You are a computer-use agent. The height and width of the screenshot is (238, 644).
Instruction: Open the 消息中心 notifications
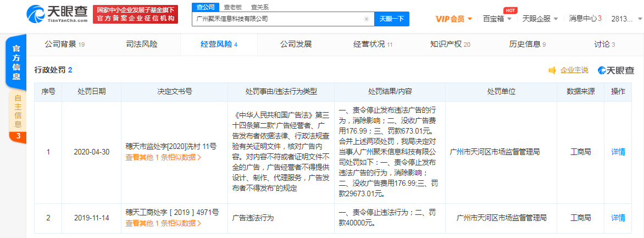[x=585, y=19]
